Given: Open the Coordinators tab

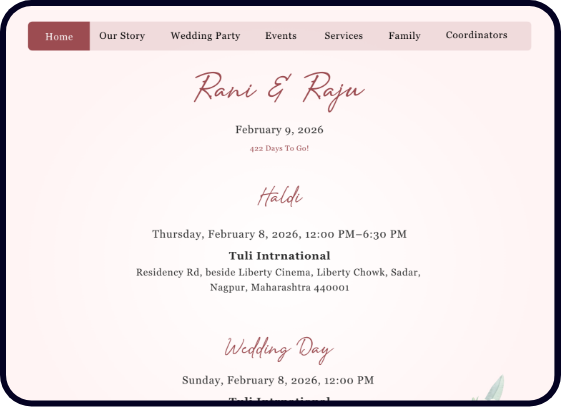Looking at the screenshot, I should pos(477,35).
